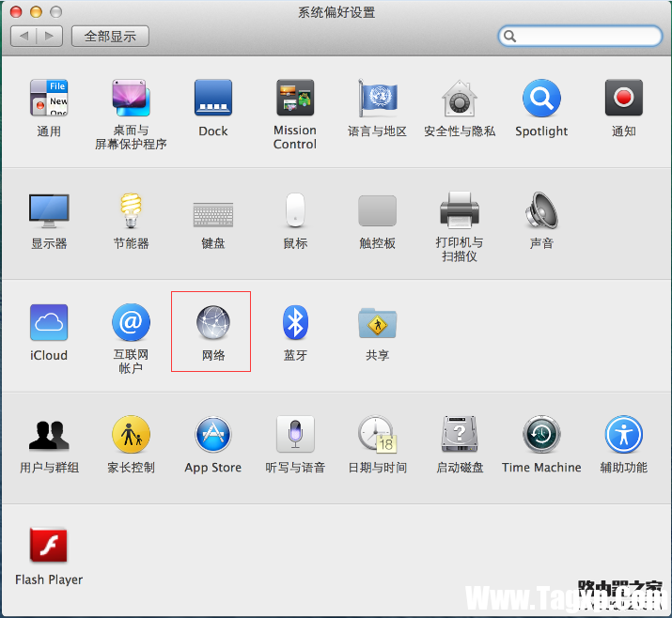Click the 全部显示 (Show All) button

tap(110, 36)
